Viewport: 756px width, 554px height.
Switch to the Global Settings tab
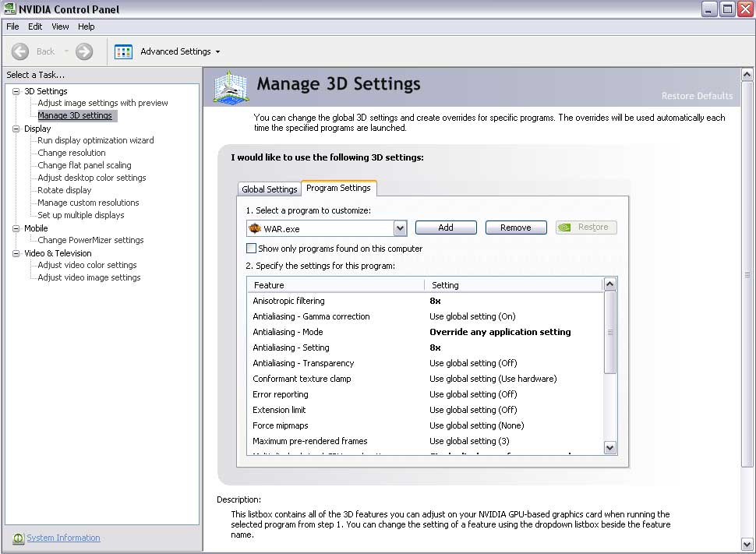pos(270,189)
